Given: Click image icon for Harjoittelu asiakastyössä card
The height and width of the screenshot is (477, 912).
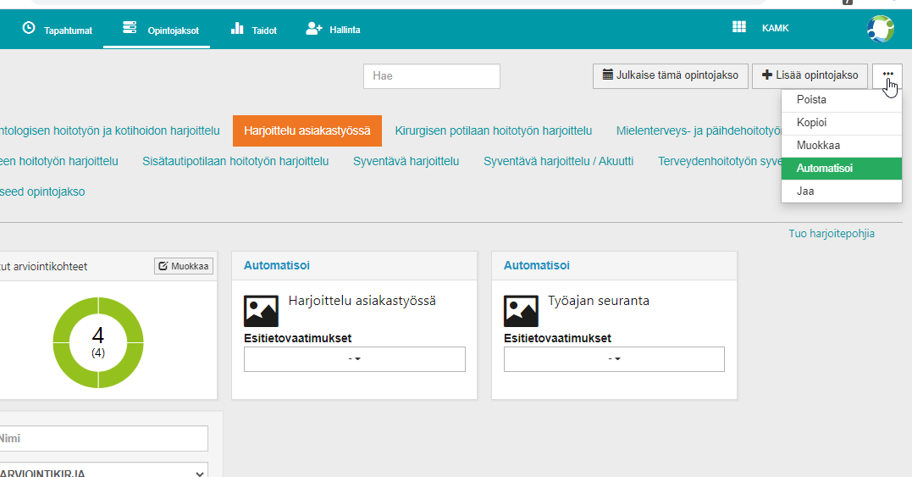Looking at the screenshot, I should (261, 311).
